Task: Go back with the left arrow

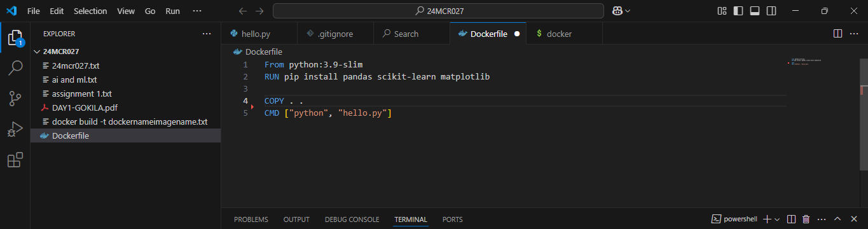Action: (x=242, y=11)
